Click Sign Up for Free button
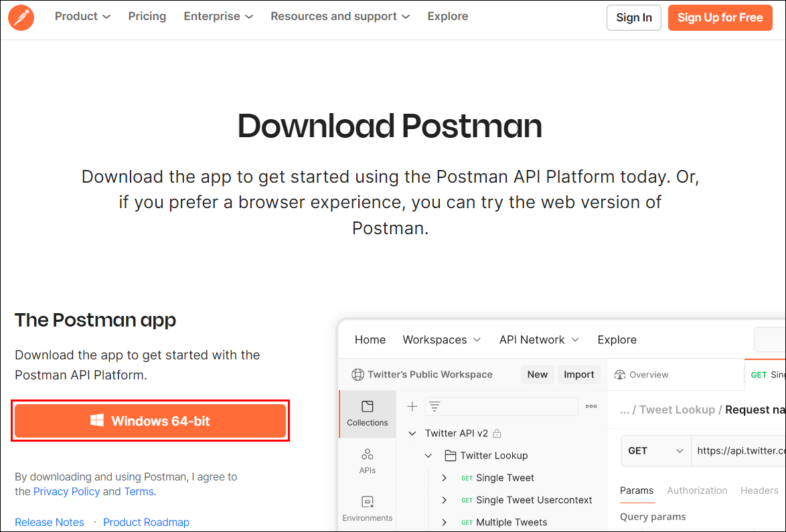Screen dimensions: 786x532 pos(720,17)
